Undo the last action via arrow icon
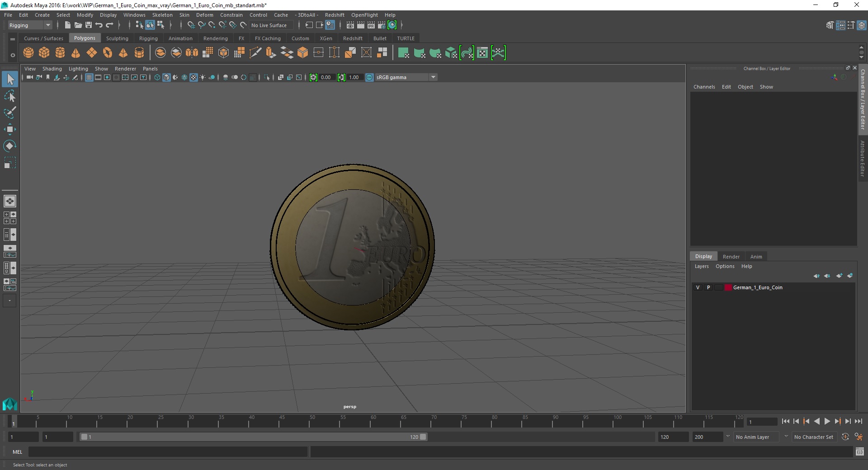The height and width of the screenshot is (470, 868). tap(99, 25)
